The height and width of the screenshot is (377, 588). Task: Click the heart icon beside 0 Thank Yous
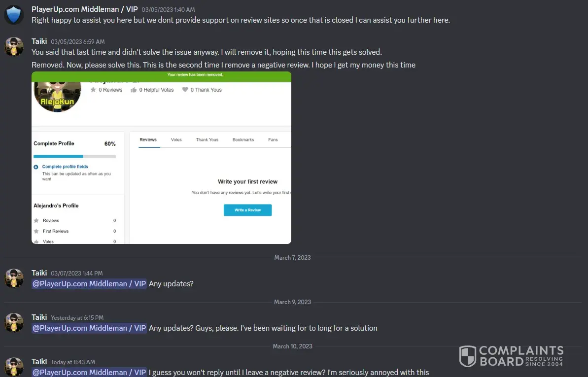tap(185, 90)
